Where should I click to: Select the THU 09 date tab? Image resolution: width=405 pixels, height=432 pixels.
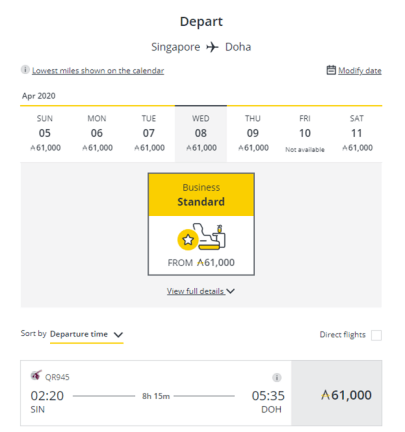click(x=253, y=134)
